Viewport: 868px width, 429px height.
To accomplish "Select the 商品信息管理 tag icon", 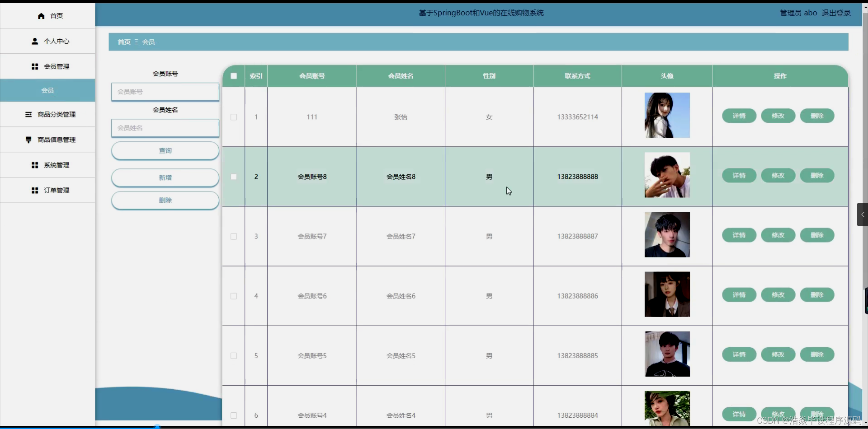I will tap(28, 140).
